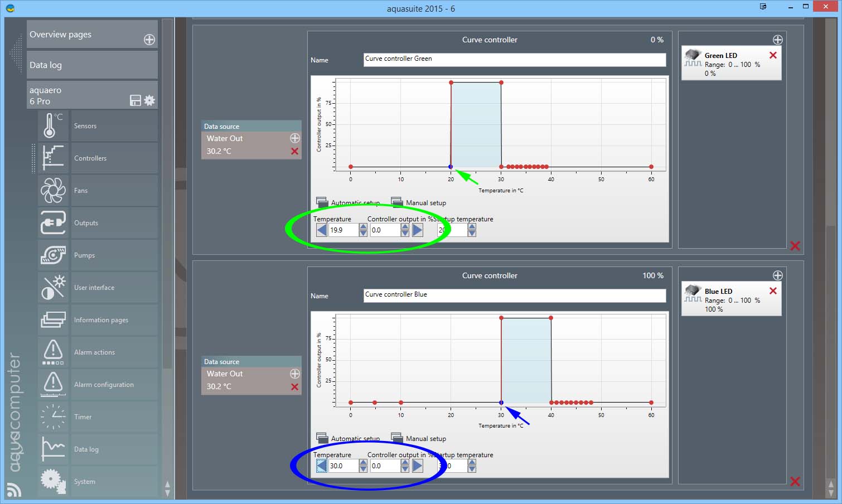
Task: Add data source to Blue curve controller
Action: pyautogui.click(x=295, y=374)
